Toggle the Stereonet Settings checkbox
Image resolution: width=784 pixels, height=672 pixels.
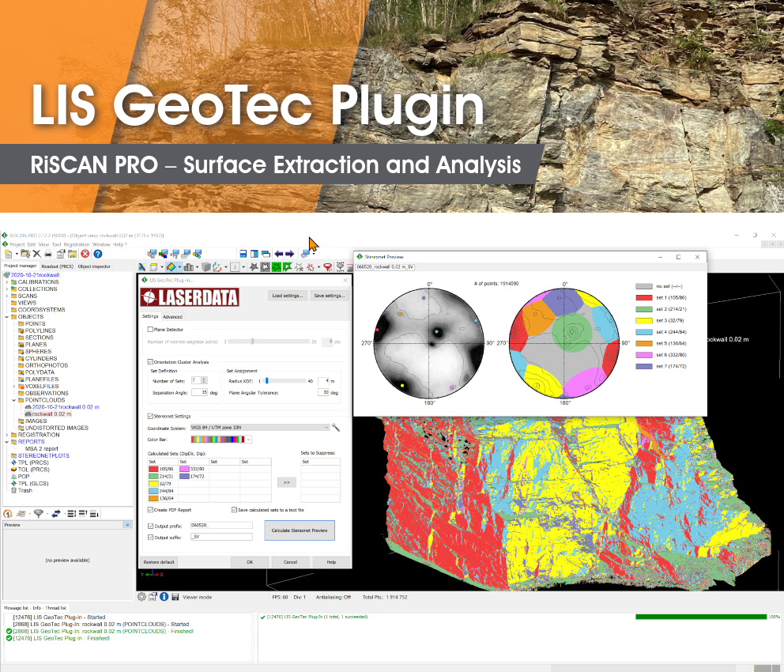click(150, 416)
